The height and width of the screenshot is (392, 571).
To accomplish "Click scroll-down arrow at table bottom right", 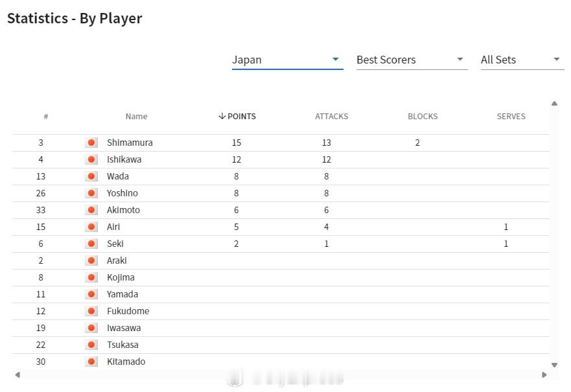I will (554, 365).
